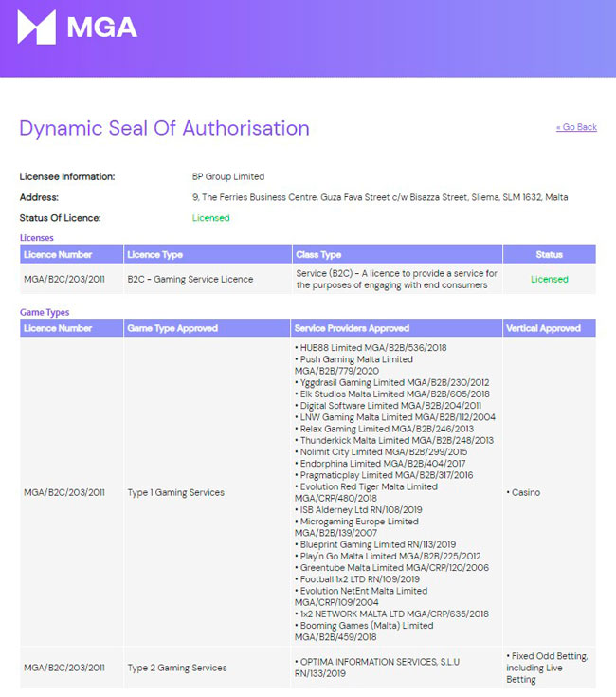Click the OPTIMA INFORMATION SERVICES provider entry

tap(377, 662)
